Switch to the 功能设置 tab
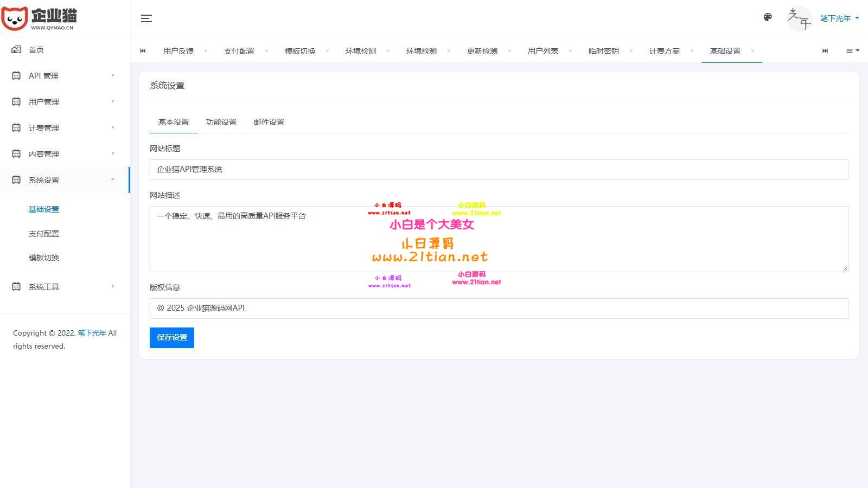Viewport: 868px width, 488px height. tap(221, 122)
